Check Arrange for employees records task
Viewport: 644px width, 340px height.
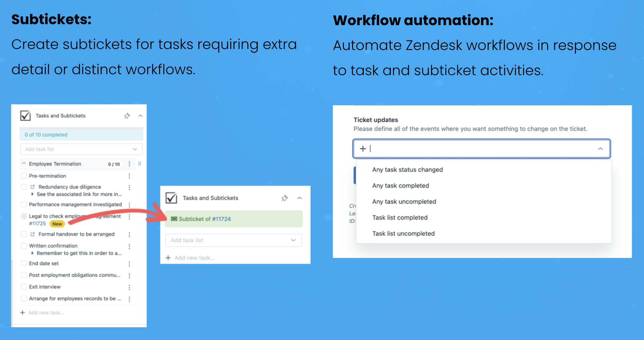click(x=24, y=298)
